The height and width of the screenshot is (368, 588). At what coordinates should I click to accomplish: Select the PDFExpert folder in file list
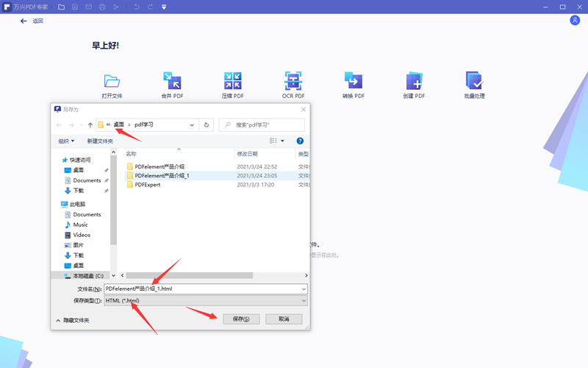point(147,185)
